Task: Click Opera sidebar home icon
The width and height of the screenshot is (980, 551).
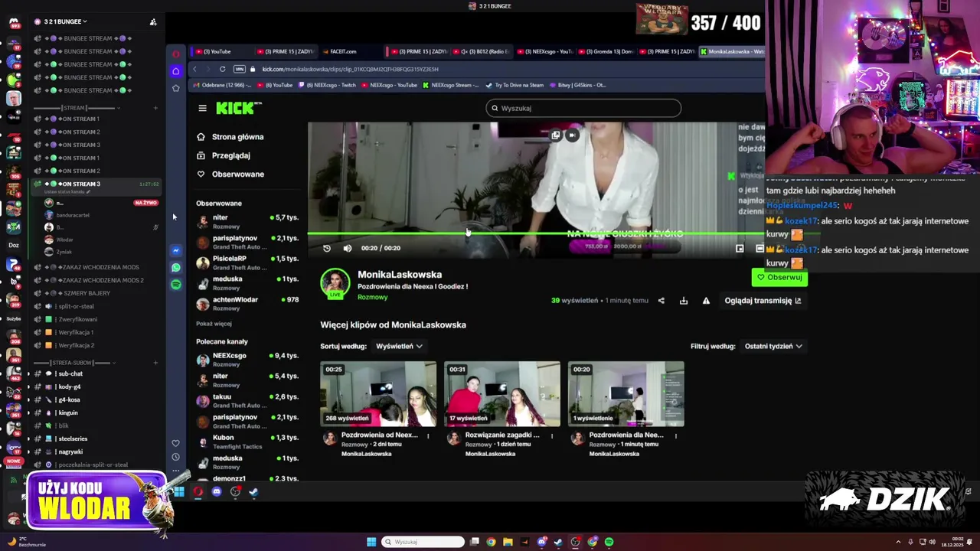Action: pyautogui.click(x=176, y=71)
